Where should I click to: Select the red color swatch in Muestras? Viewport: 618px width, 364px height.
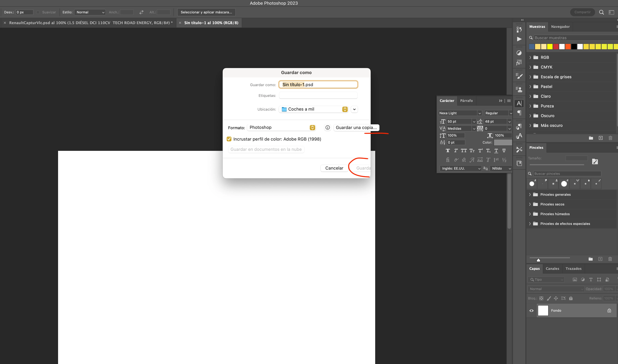click(x=556, y=47)
